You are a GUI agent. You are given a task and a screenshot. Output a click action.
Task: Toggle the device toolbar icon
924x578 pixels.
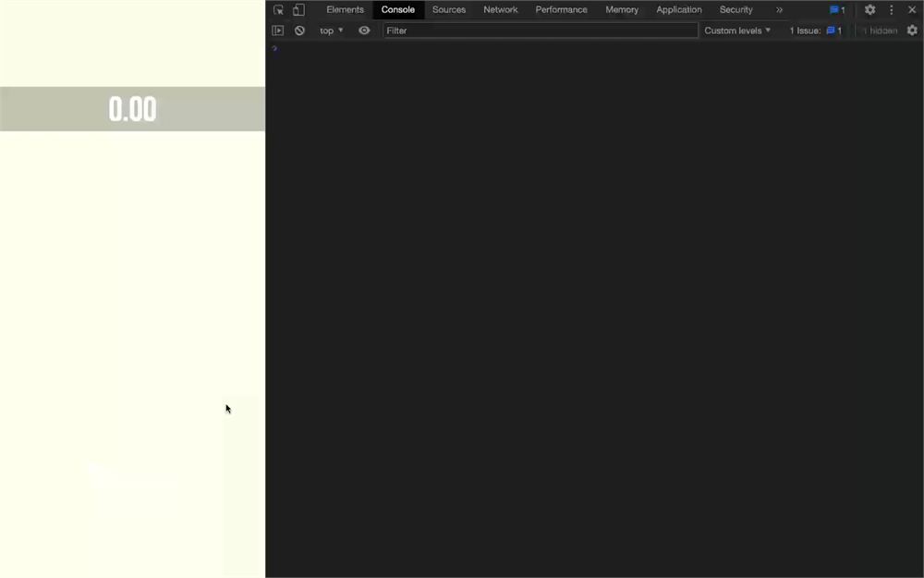coord(298,10)
